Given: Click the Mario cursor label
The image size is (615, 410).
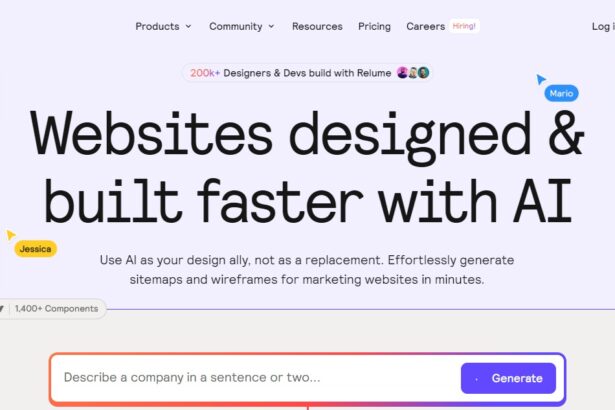Looking at the screenshot, I should [561, 93].
